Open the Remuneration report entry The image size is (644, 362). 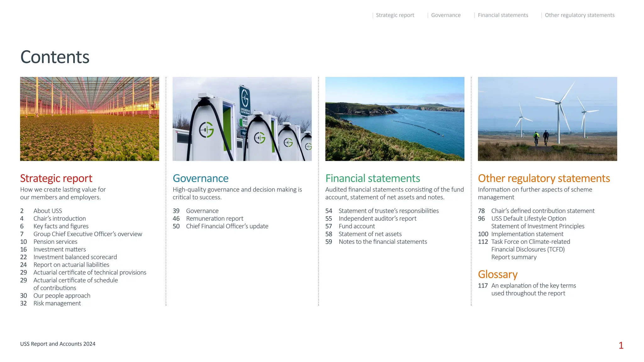pyautogui.click(x=214, y=218)
